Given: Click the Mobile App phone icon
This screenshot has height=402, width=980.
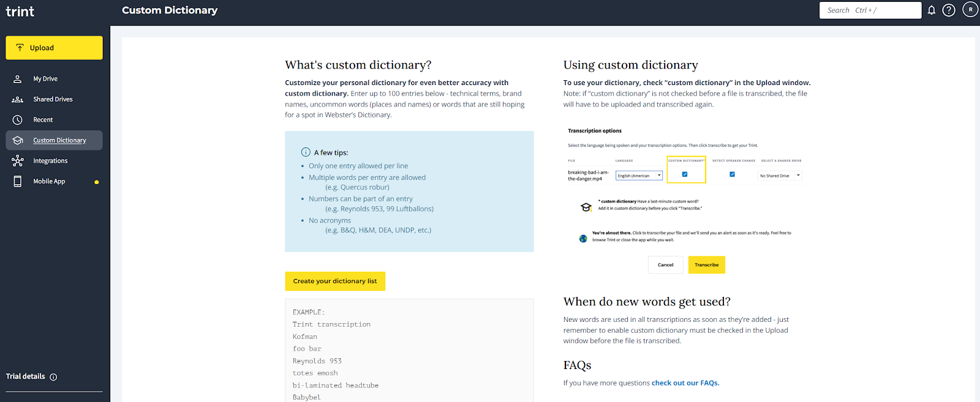Looking at the screenshot, I should pyautogui.click(x=18, y=181).
